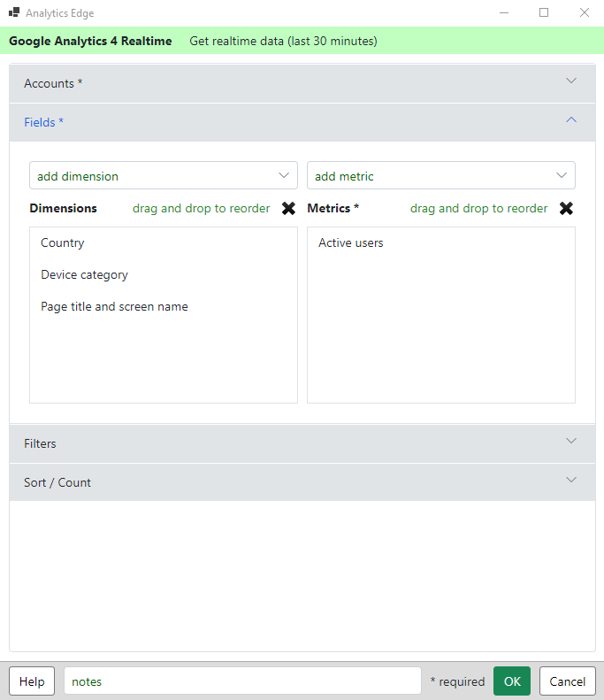Image resolution: width=604 pixels, height=700 pixels.
Task: Open the add dimension dropdown
Action: pyautogui.click(x=164, y=176)
